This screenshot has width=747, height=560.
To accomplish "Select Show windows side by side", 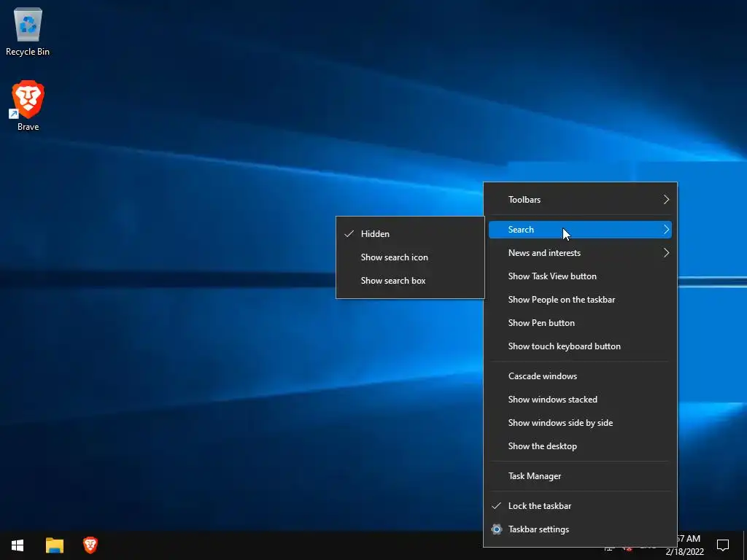I will tap(580, 423).
